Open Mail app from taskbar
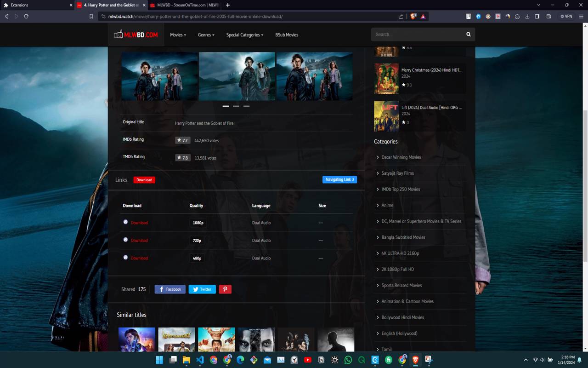This screenshot has height=368, width=588. point(267,360)
